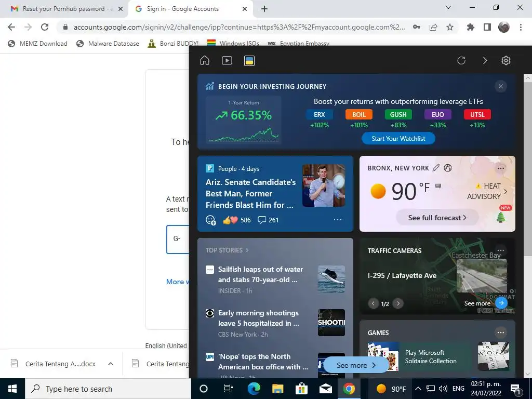Image resolution: width=532 pixels, height=399 pixels.
Task: Open the Heat Advisory alert
Action: [x=488, y=191]
